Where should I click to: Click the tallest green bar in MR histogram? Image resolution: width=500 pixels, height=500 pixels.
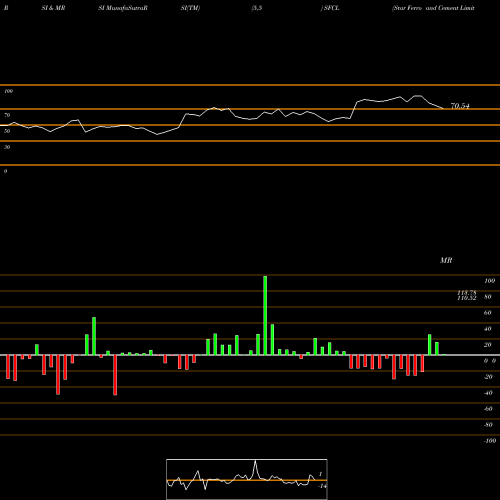pyautogui.click(x=265, y=315)
